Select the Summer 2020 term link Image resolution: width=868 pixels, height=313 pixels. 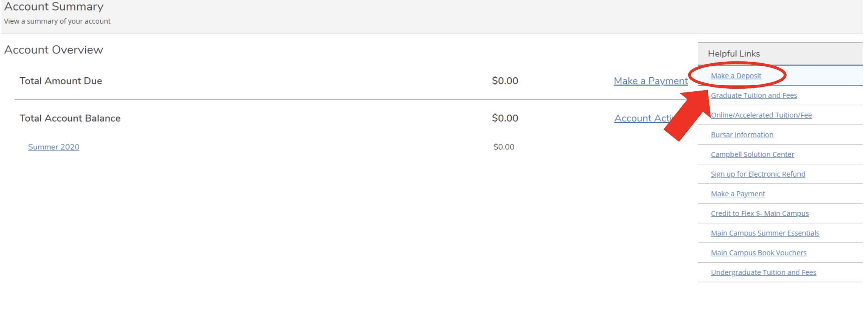53,147
